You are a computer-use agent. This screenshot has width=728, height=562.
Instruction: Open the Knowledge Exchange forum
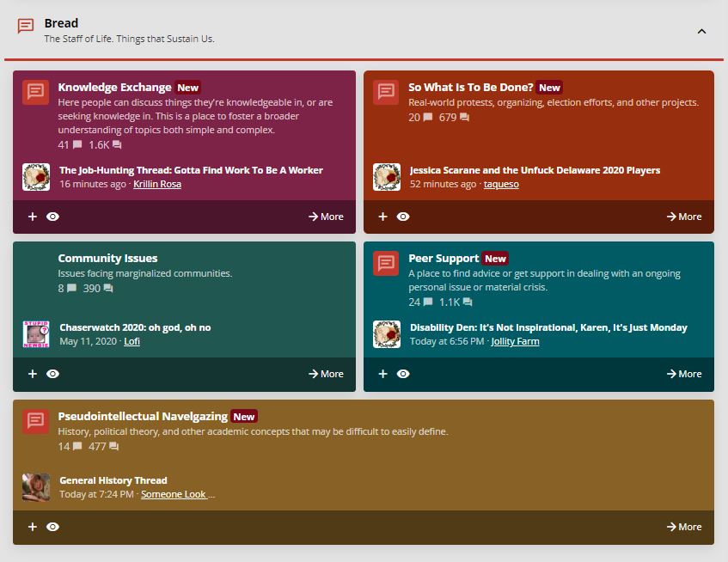tap(114, 88)
